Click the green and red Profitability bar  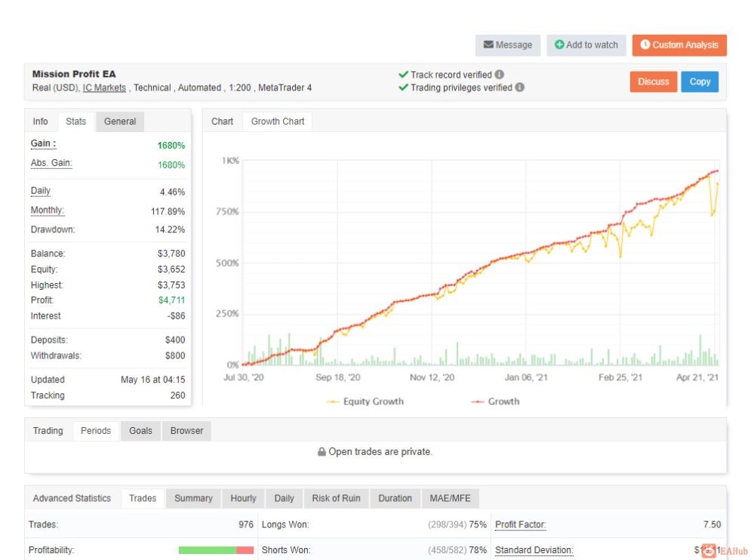(216, 550)
